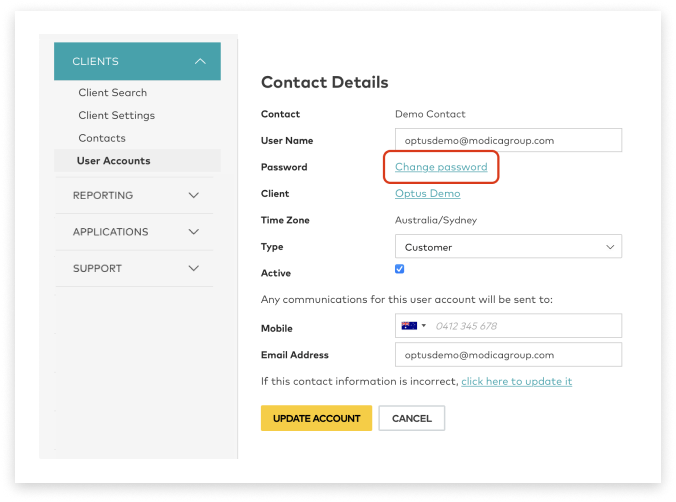Select Contacts in the sidebar menu
This screenshot has height=502, width=676.
(x=102, y=138)
